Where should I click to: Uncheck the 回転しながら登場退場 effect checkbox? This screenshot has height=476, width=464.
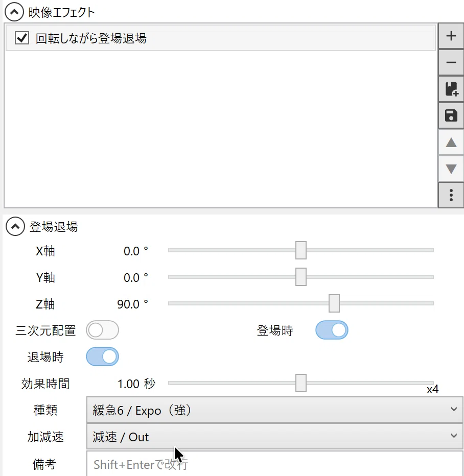coord(22,38)
